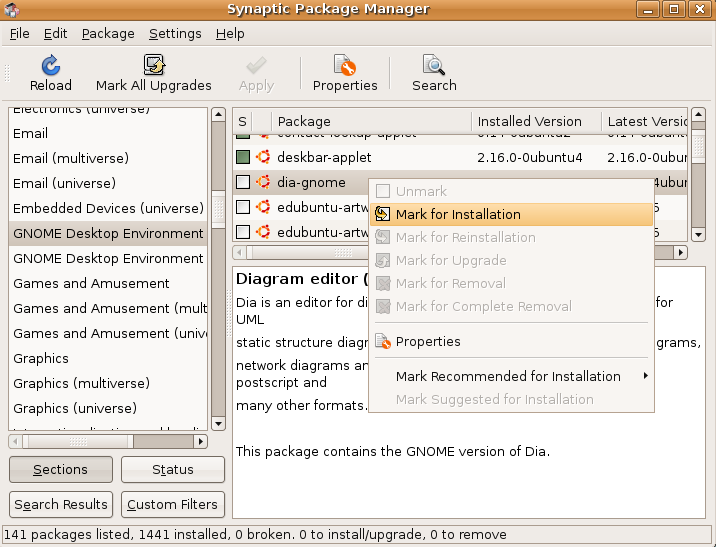Click the Mark for Removal icon
The height and width of the screenshot is (547, 716).
point(383,283)
